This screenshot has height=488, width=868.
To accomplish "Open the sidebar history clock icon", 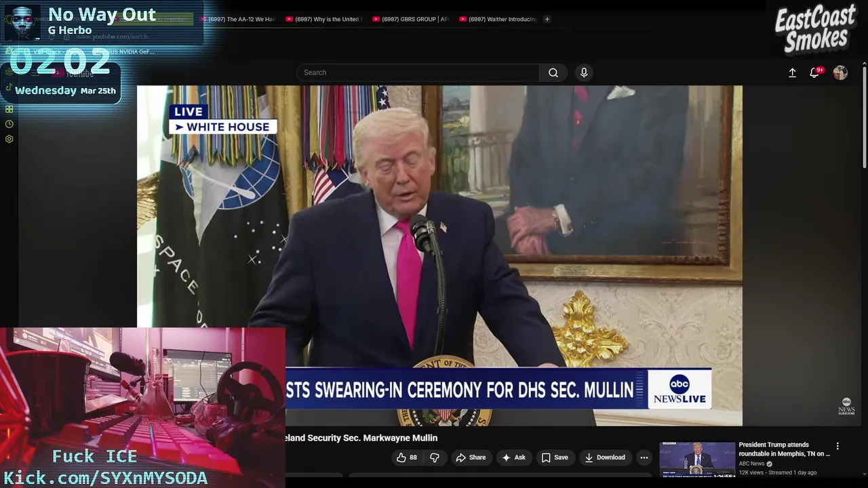I will tap(9, 124).
